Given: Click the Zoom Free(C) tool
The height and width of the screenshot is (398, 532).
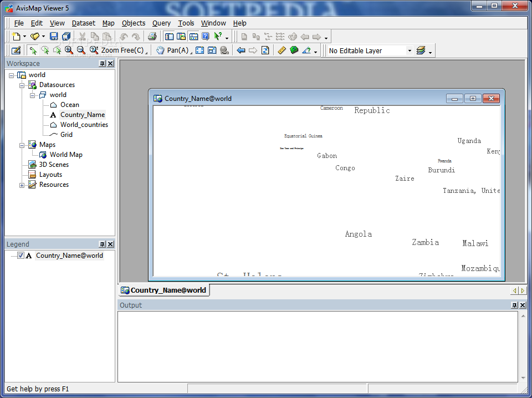Looking at the screenshot, I should point(117,50).
